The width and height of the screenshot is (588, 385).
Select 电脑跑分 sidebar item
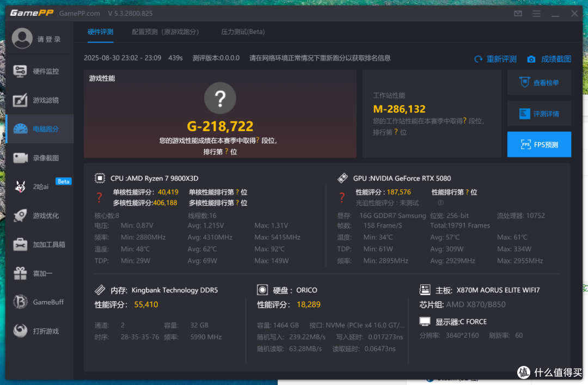(39, 129)
